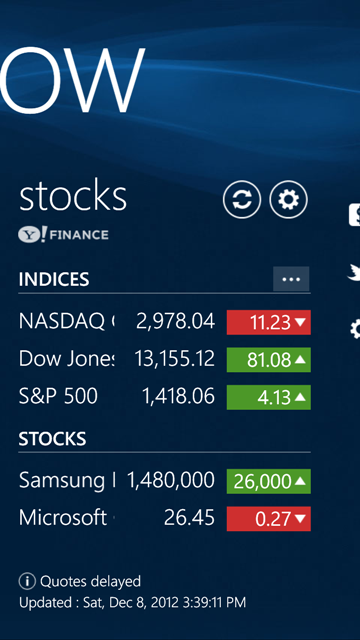Select the S&P 500 index row
Image resolution: width=360 pixels, height=640 pixels.
164,398
